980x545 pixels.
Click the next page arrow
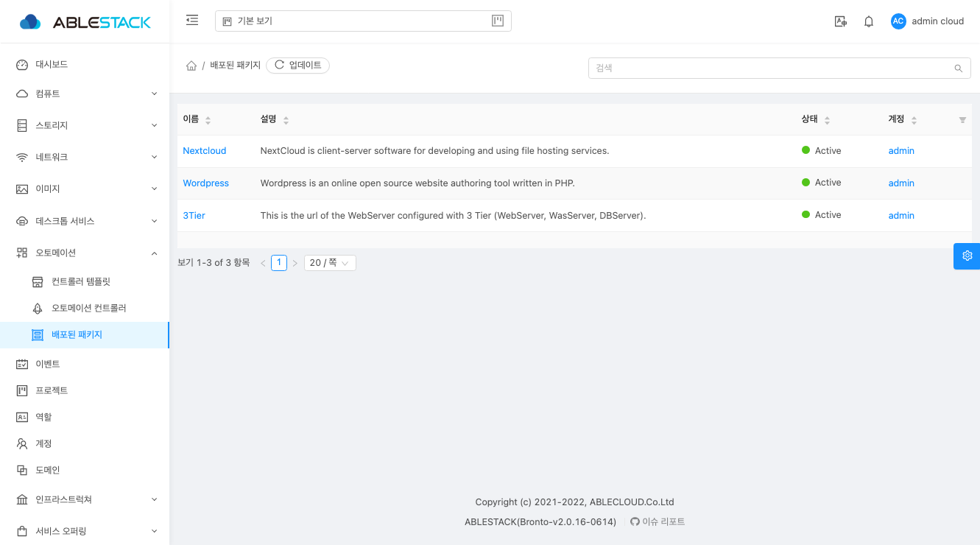(295, 263)
